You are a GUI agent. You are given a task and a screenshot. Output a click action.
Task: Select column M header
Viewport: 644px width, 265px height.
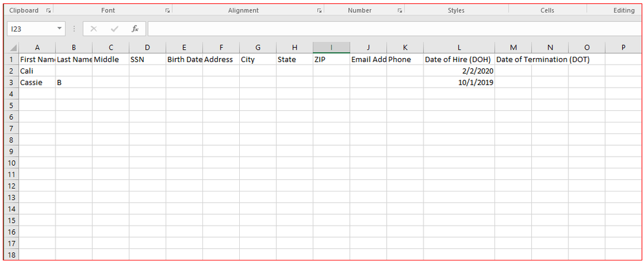(x=513, y=48)
